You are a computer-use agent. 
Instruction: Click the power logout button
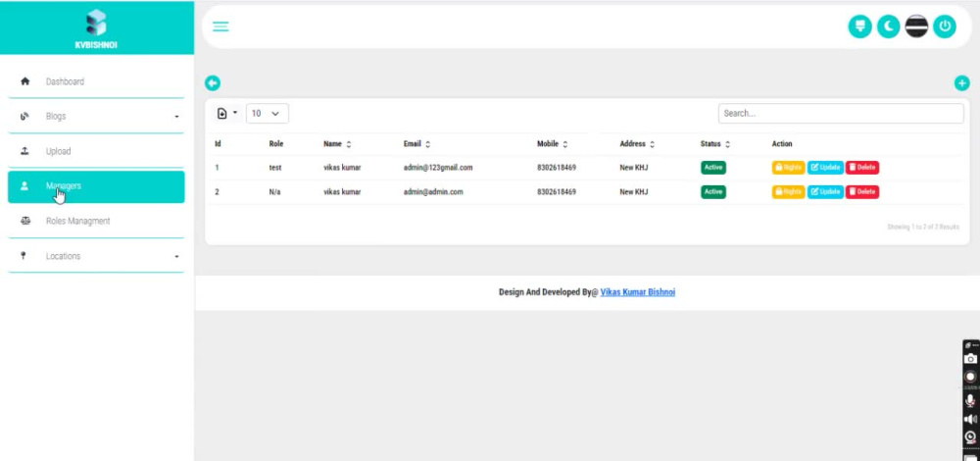pos(945,26)
